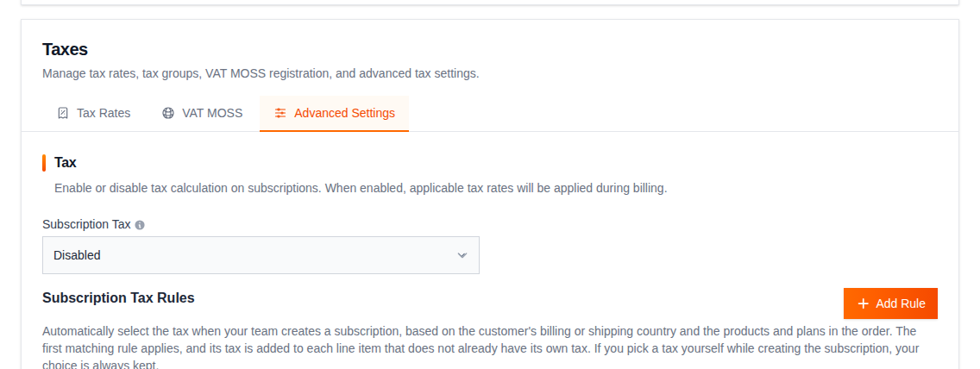Click the Subscription Tax Rules heading
The height and width of the screenshot is (369, 980).
tap(119, 297)
